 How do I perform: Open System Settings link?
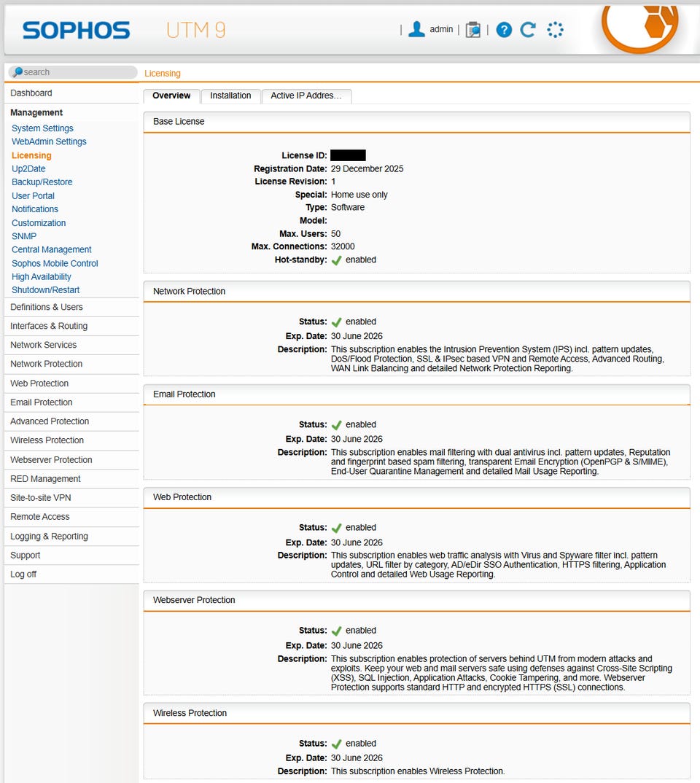(42, 128)
